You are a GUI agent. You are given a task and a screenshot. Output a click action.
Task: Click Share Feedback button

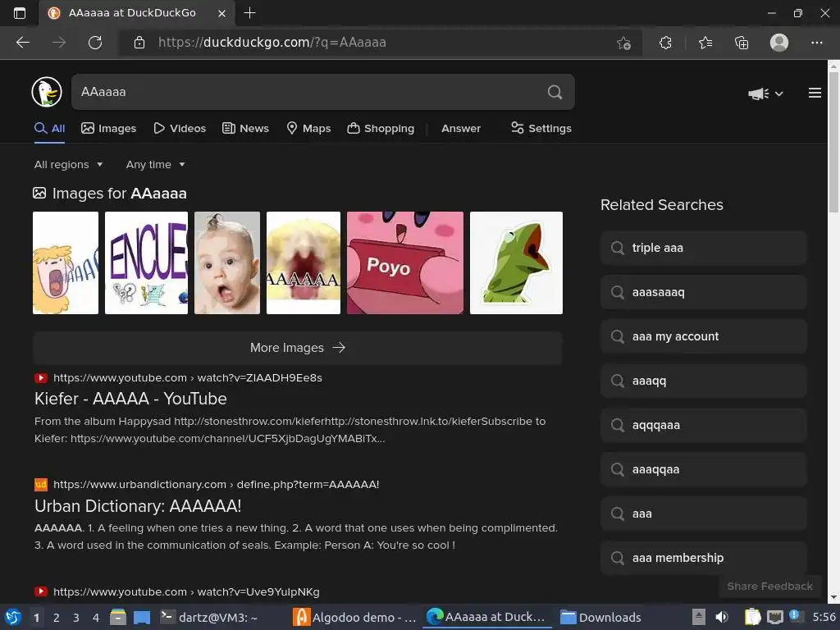[769, 586]
